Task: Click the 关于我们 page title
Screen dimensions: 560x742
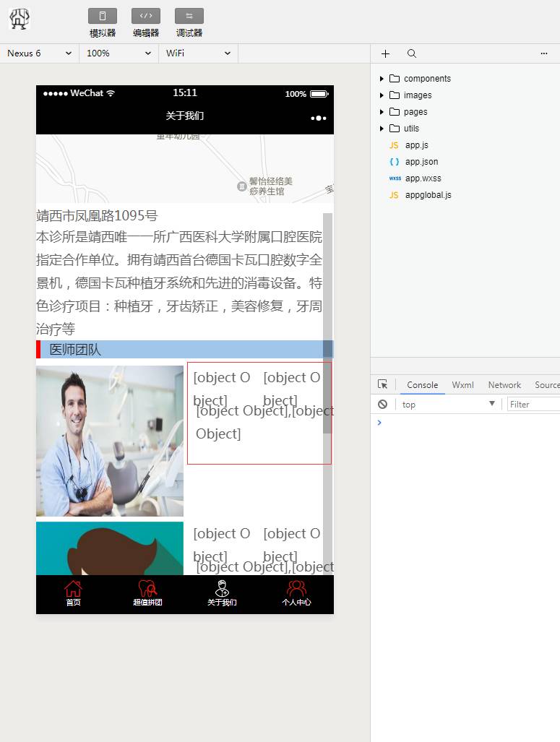Action: coord(184,116)
